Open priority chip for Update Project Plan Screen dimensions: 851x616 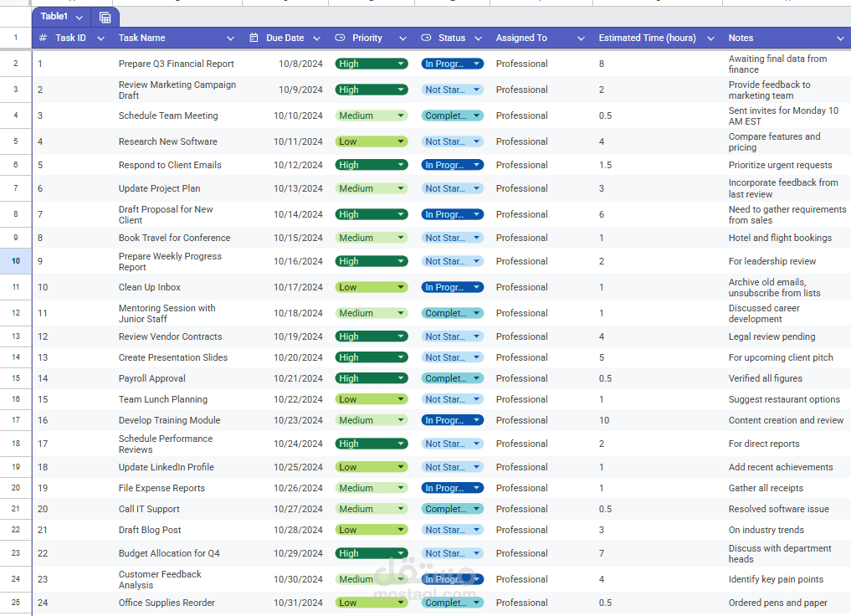coord(372,188)
